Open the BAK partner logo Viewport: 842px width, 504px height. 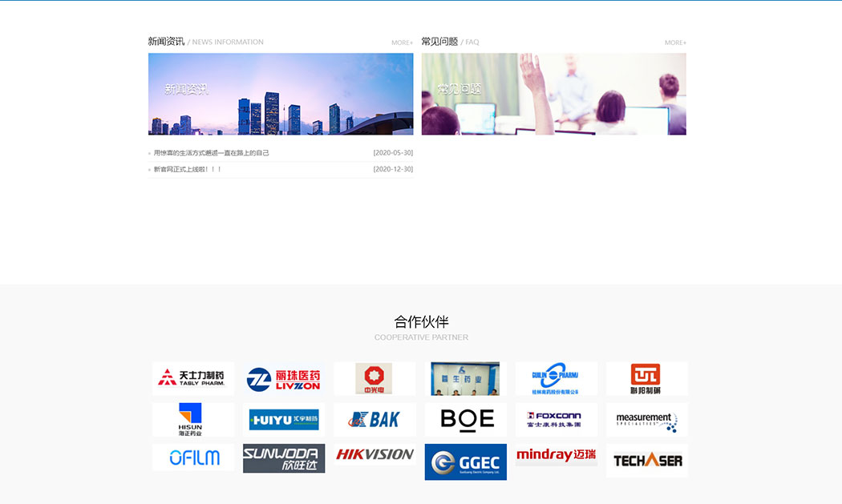coord(374,419)
